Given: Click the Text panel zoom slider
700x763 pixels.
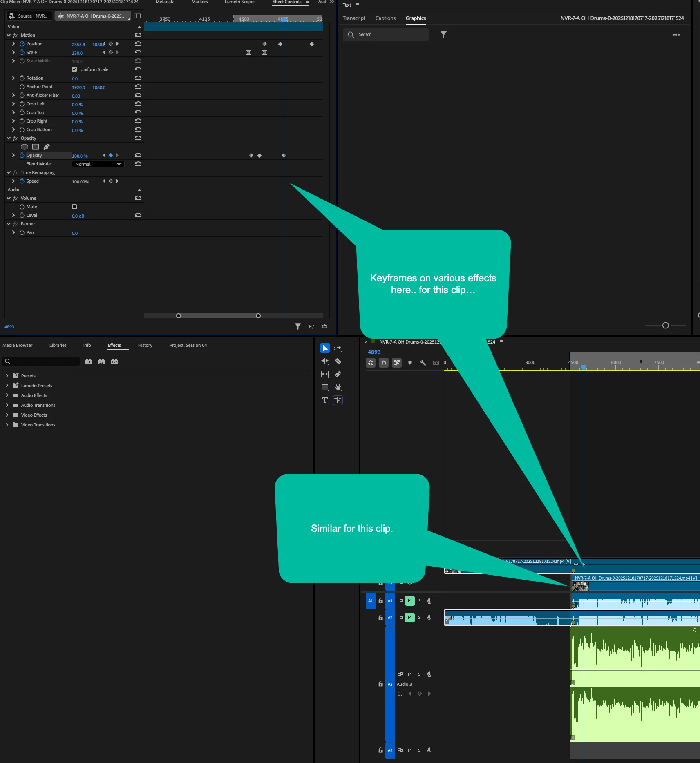Looking at the screenshot, I should [665, 325].
